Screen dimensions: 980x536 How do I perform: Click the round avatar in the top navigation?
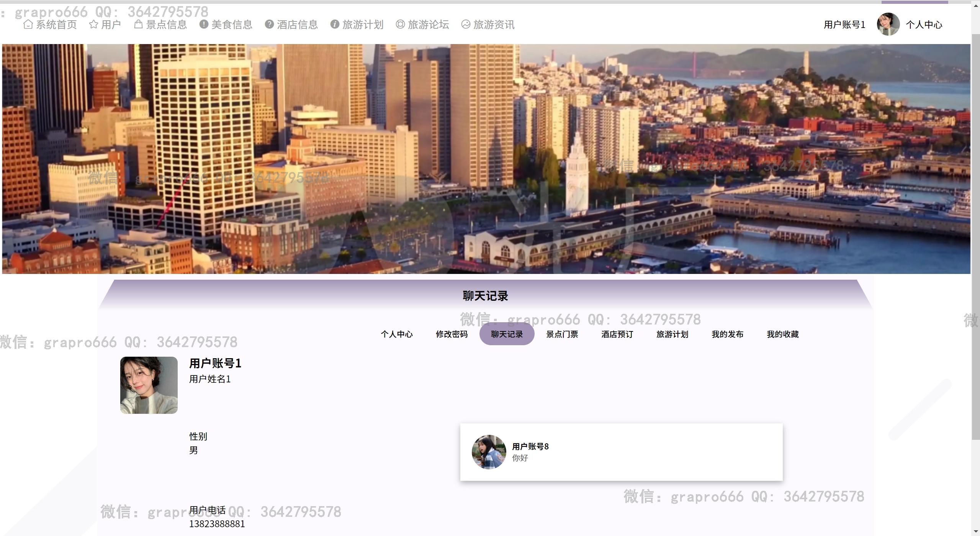click(x=888, y=25)
